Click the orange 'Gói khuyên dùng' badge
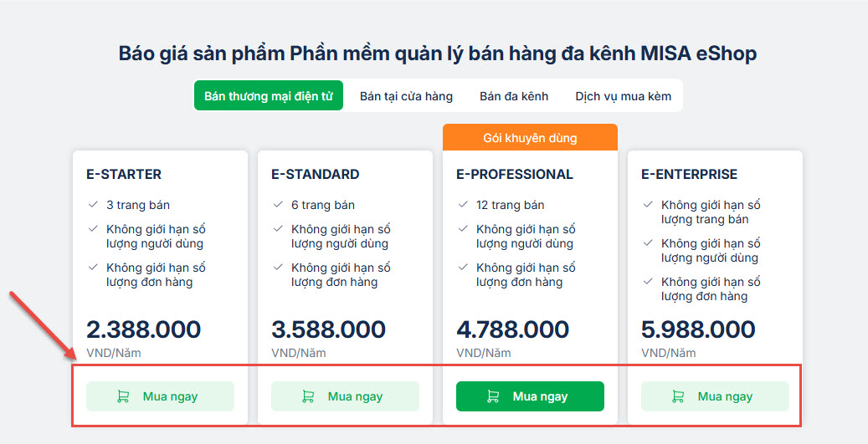The height and width of the screenshot is (444, 868). 530,138
